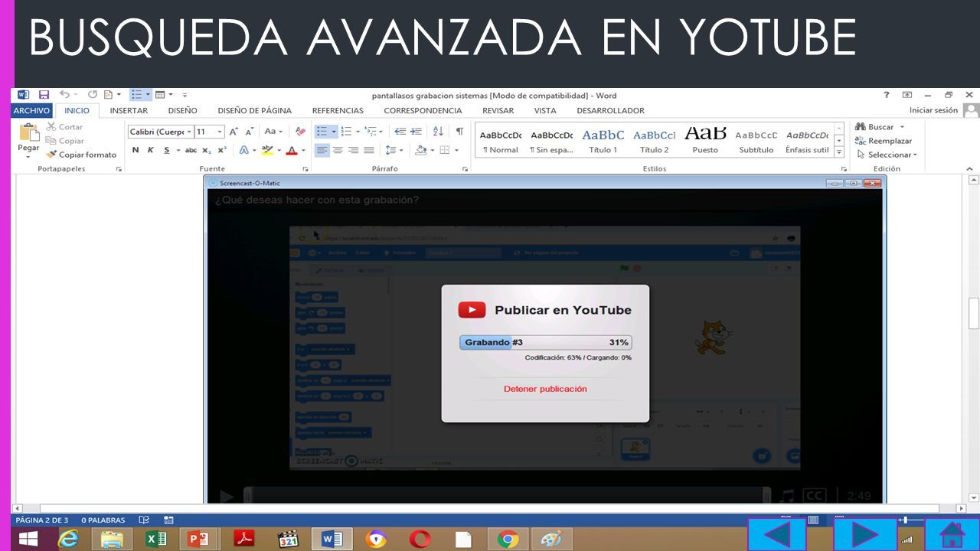Expand the Seleccionar dropdown
Screen dimensions: 980x551
(x=887, y=155)
